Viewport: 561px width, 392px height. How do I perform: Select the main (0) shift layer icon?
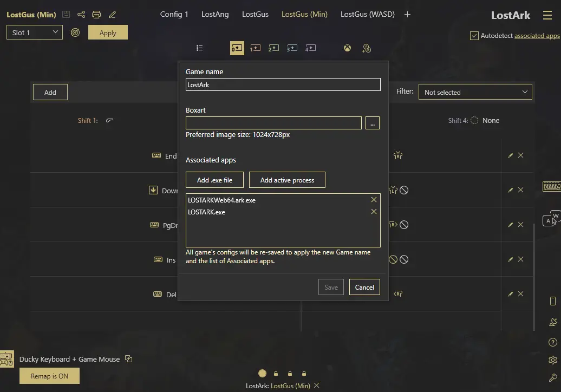tap(237, 48)
